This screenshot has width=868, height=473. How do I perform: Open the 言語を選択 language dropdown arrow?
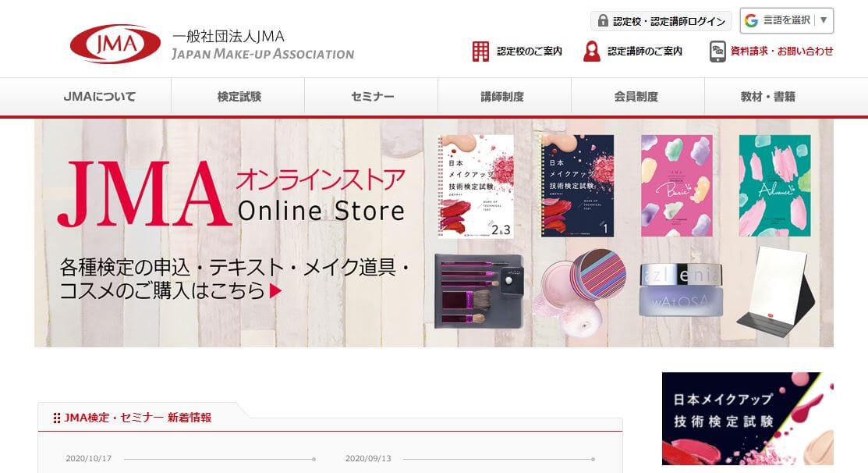click(x=824, y=20)
